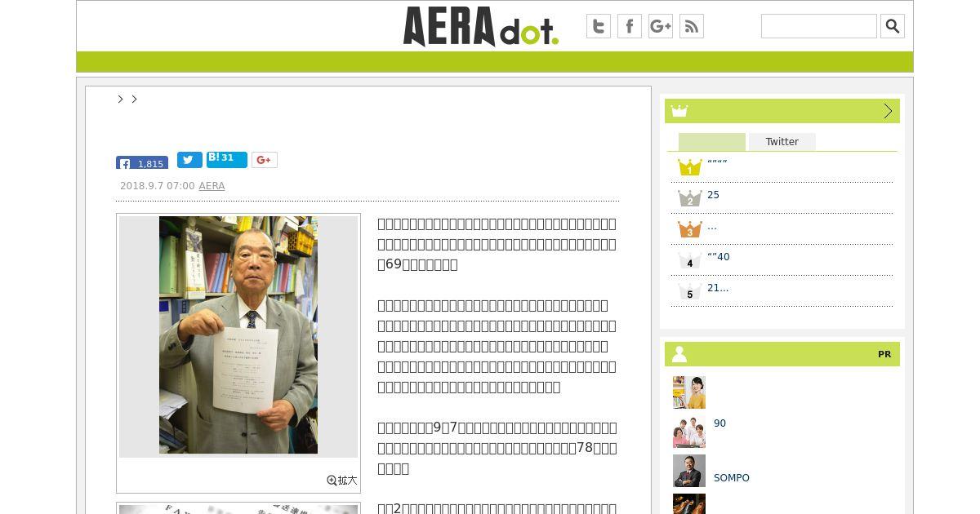Tweet the article with blue Twitter button
This screenshot has height=514, width=980.
coord(189,160)
